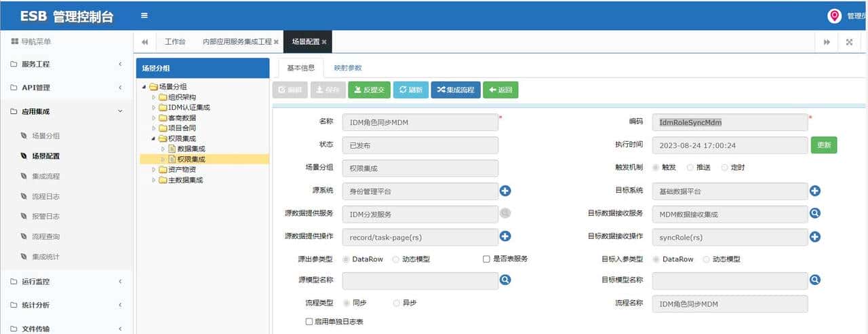This screenshot has width=868, height=334.
Task: Select 异步 radio for 流程类型
Action: 396,303
